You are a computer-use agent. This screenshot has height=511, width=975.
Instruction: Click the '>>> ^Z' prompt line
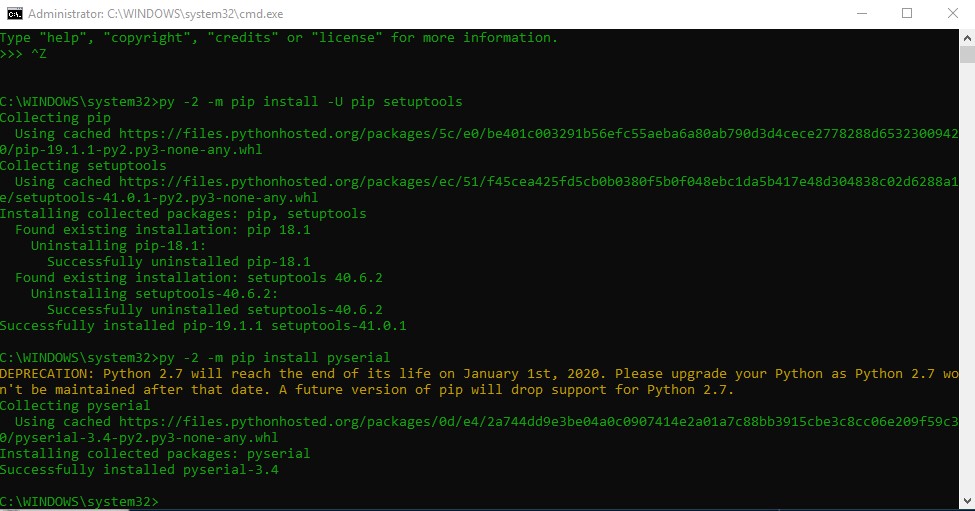23,54
